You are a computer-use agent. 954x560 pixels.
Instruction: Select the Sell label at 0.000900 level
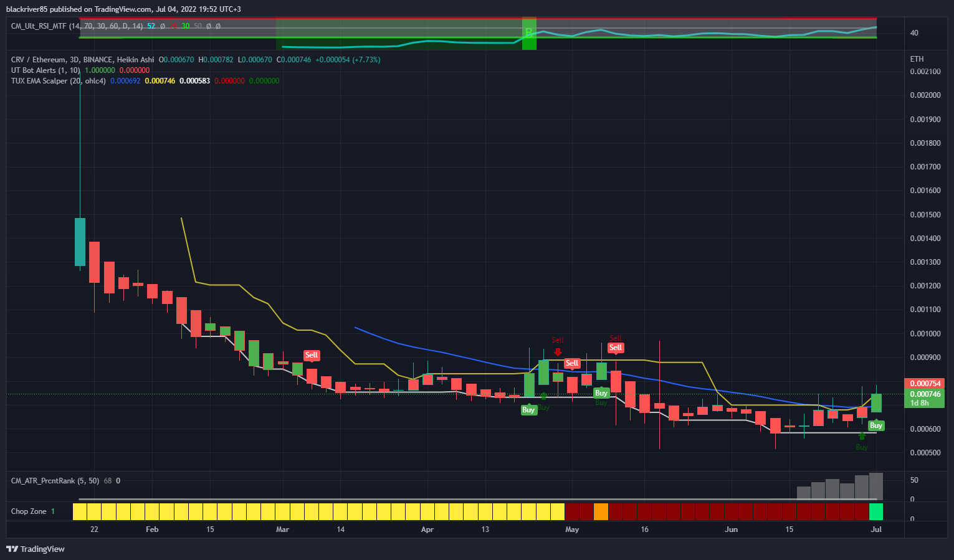[x=572, y=363]
